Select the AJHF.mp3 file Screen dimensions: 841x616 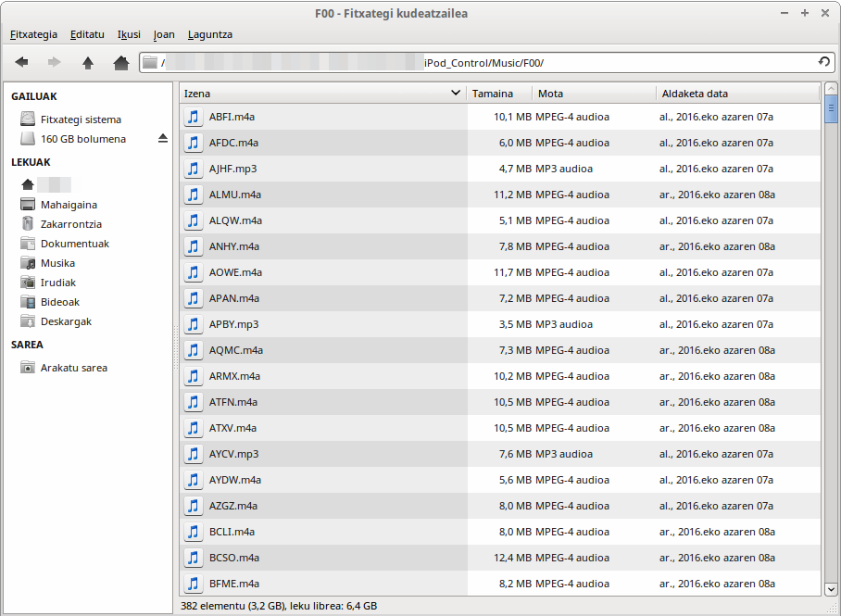pyautogui.click(x=232, y=169)
